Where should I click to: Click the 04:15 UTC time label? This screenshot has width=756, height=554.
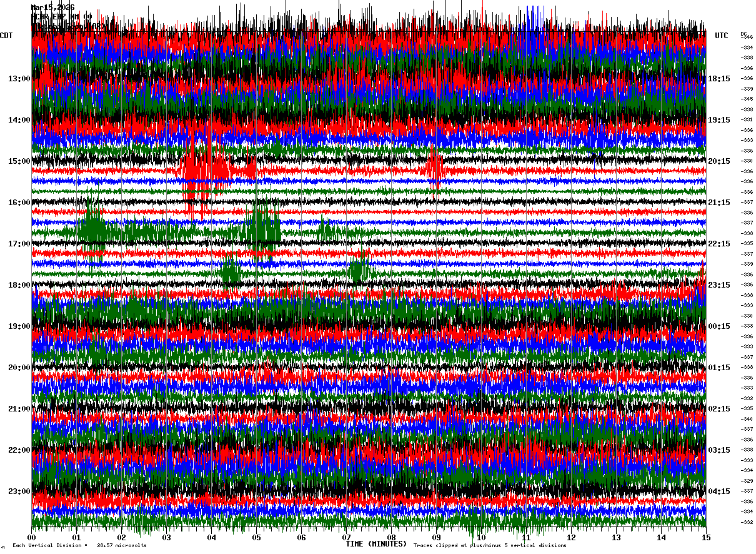coord(719,491)
